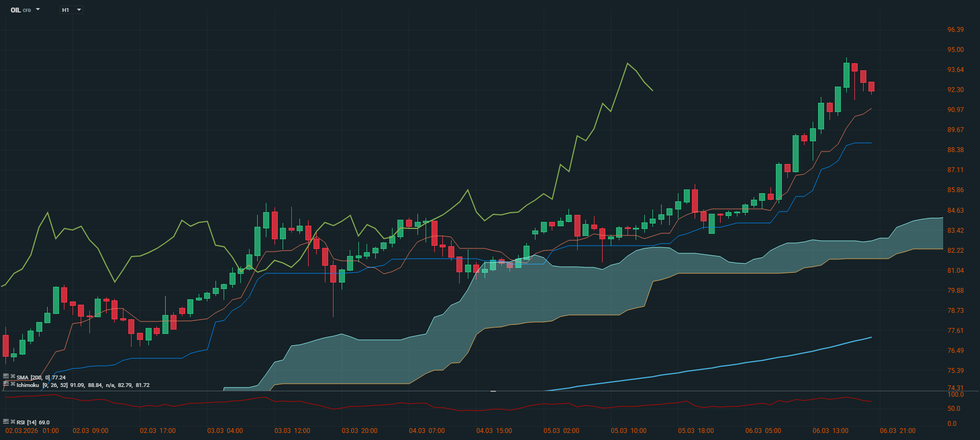Click the '03.03 20:00' time axis label
The width and height of the screenshot is (980, 440).
click(360, 431)
